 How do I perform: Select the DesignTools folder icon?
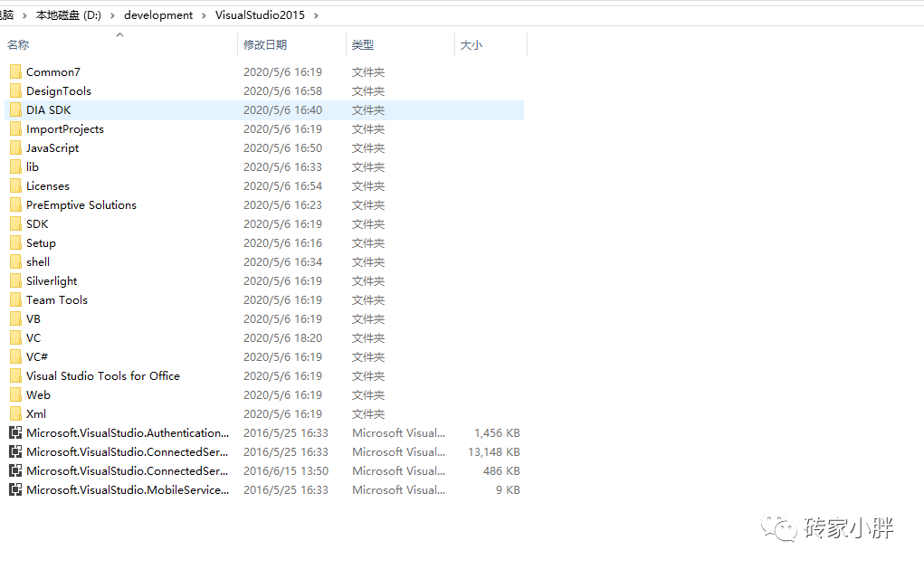pos(15,90)
